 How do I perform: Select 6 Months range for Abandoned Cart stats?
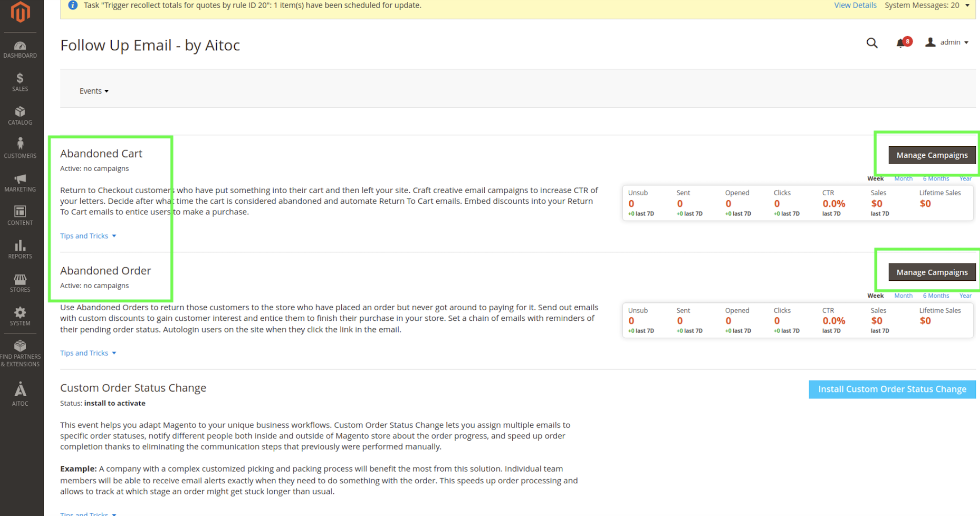pyautogui.click(x=935, y=179)
